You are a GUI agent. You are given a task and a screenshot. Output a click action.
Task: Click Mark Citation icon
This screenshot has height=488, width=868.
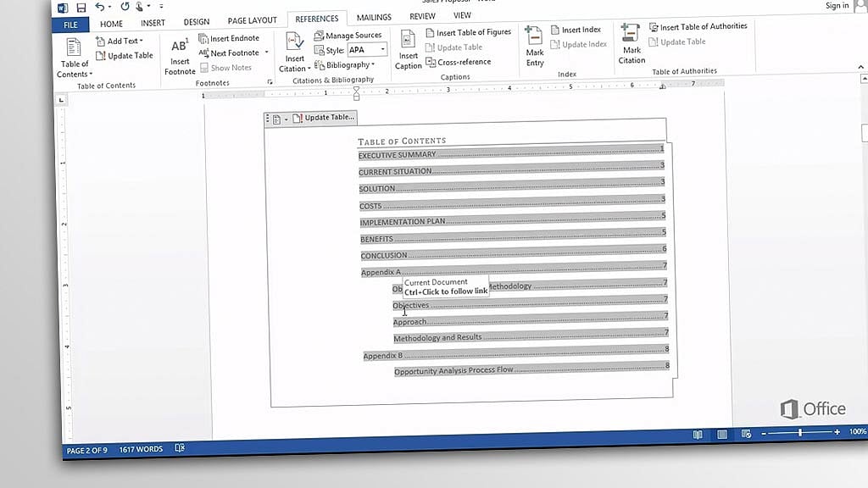pos(631,44)
